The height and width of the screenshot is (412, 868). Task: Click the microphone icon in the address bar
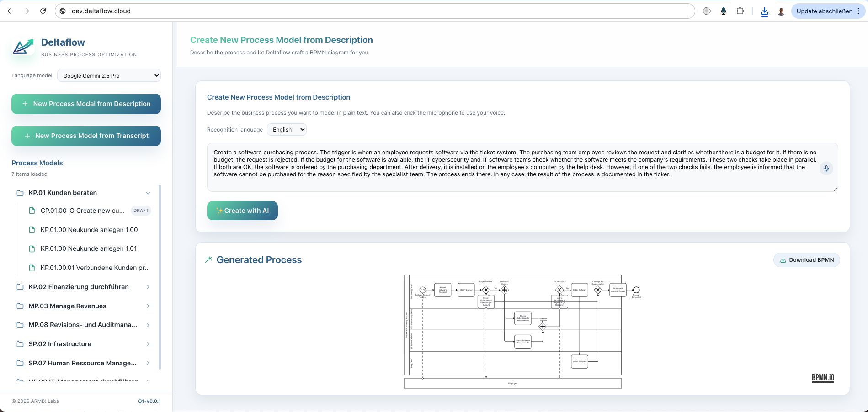coord(724,11)
